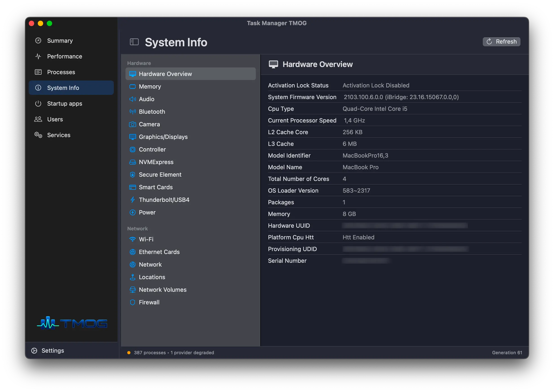Viewport: 554px width, 392px height.
Task: Click the Memory chip icon
Action: (132, 86)
